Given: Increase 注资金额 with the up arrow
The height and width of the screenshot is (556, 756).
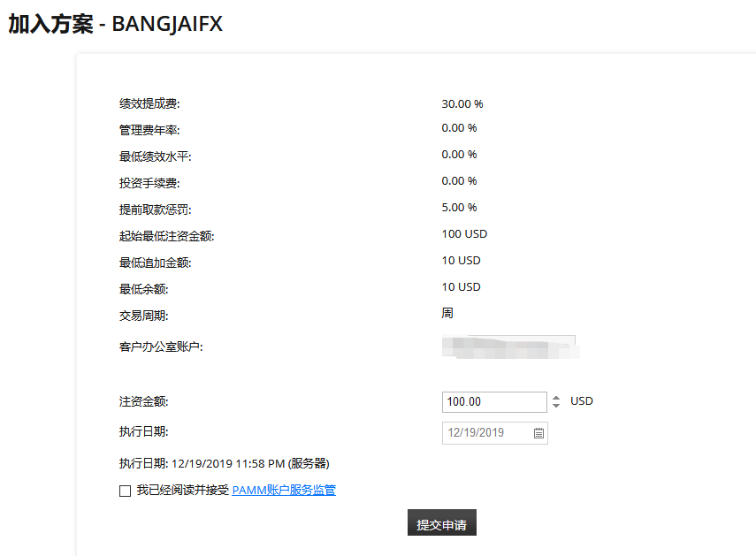Looking at the screenshot, I should (556, 398).
